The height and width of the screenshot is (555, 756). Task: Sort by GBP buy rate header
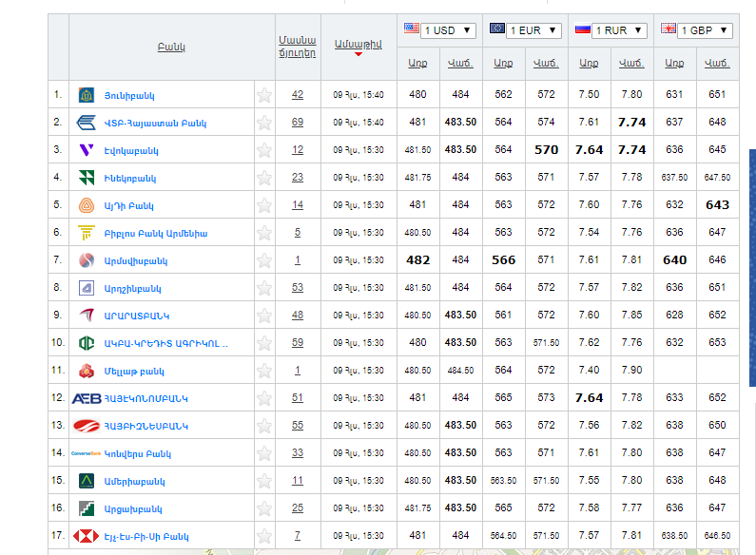pos(674,63)
